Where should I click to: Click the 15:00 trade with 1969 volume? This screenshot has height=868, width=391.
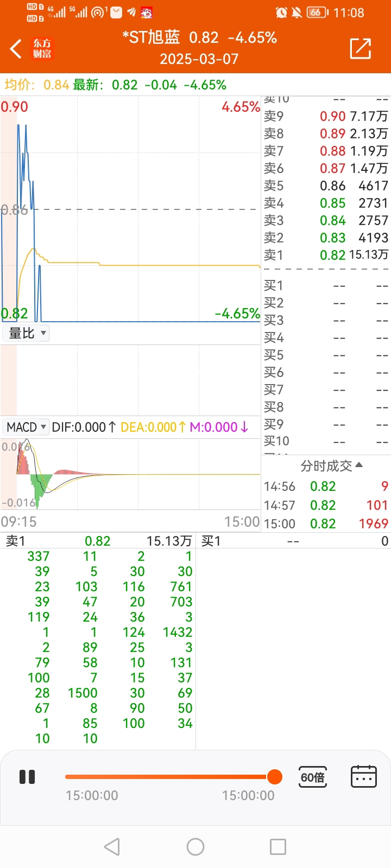point(326,524)
